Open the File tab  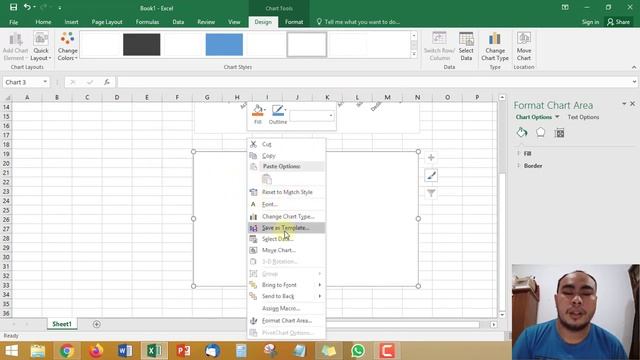click(x=13, y=22)
